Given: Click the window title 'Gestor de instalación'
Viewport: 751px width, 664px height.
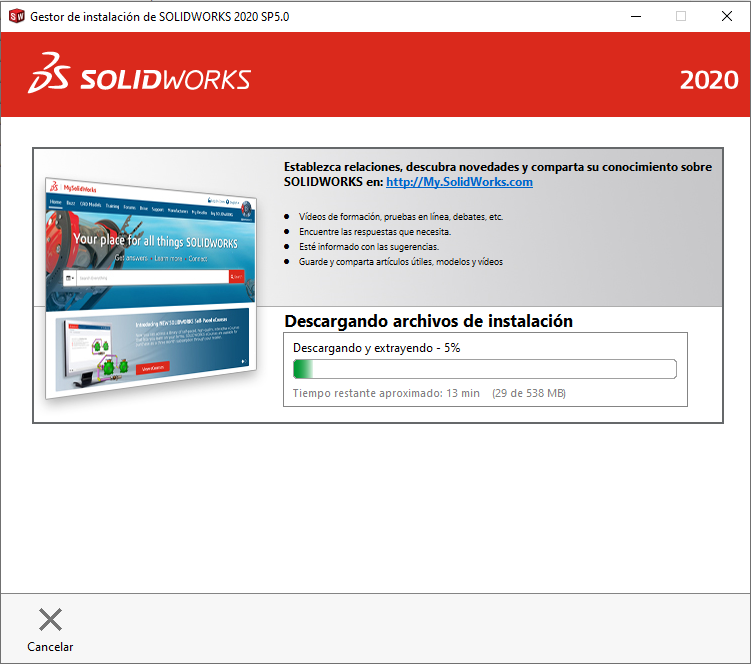Looking at the screenshot, I should (x=159, y=16).
